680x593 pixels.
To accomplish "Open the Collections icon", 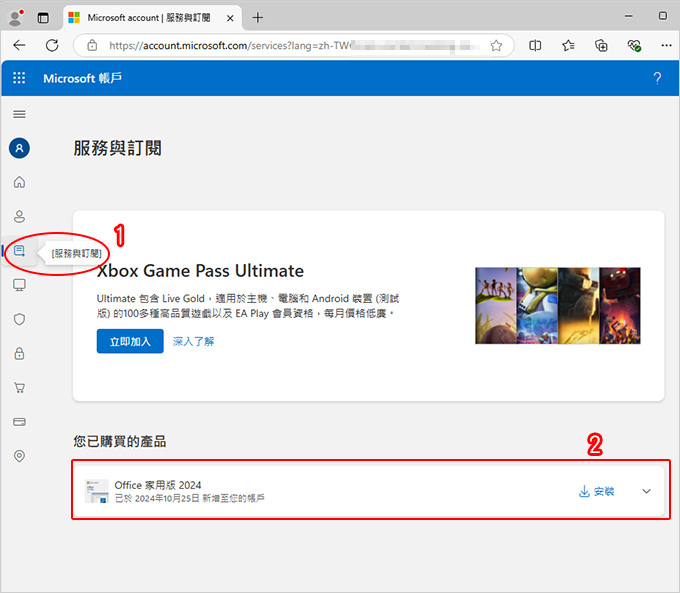I will coord(601,46).
